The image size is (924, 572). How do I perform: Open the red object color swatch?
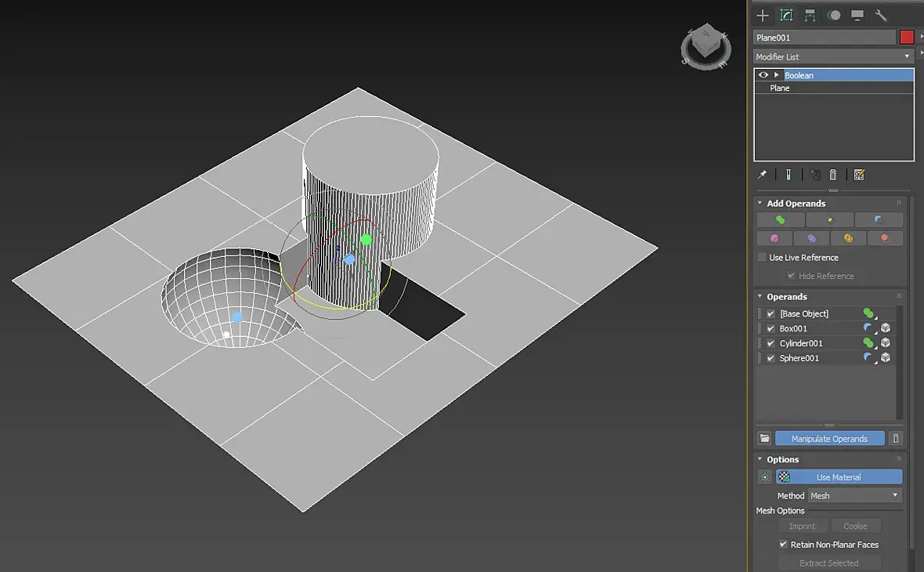click(906, 37)
